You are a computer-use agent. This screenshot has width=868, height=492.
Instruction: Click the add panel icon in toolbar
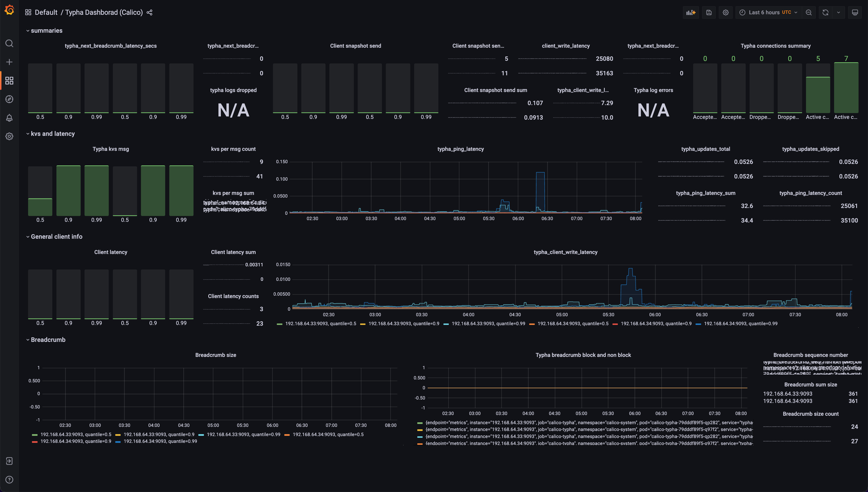click(690, 13)
